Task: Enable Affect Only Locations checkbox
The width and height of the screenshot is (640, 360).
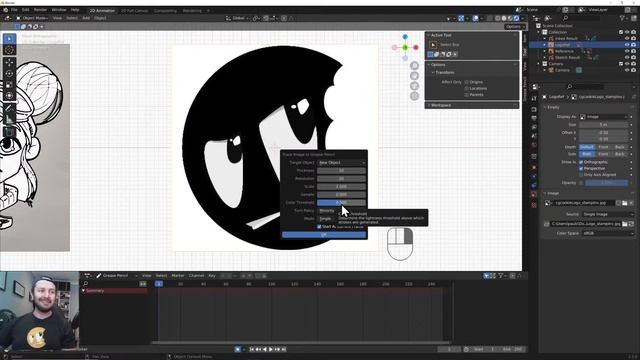Action: (467, 88)
